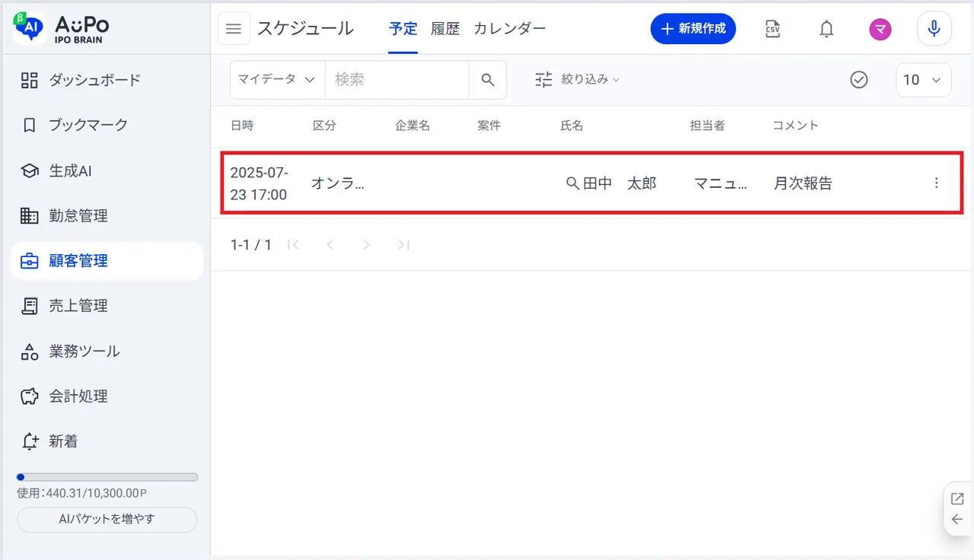The height and width of the screenshot is (560, 974).
Task: Open the three-dot menu on 月次報告 row
Action: pos(937,183)
